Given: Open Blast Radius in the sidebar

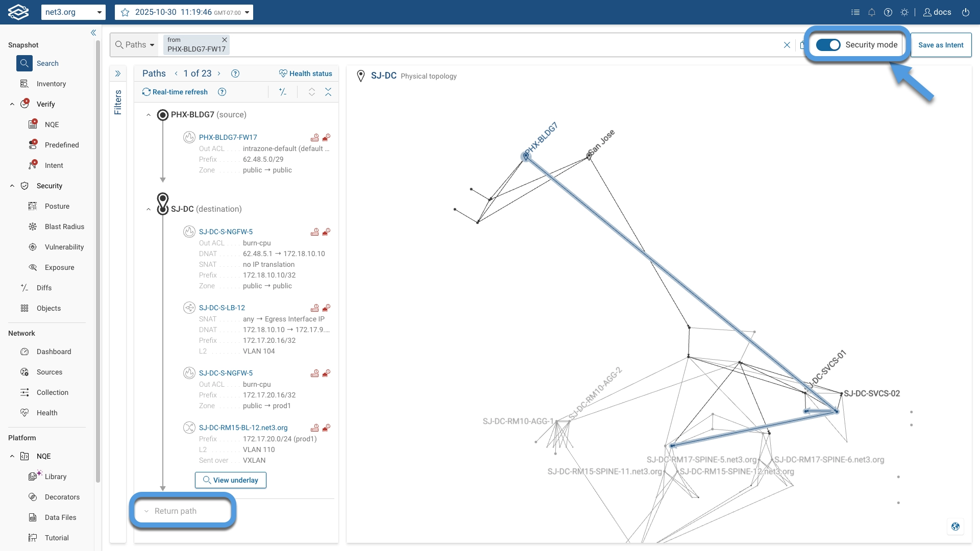Looking at the screenshot, I should click(x=64, y=227).
